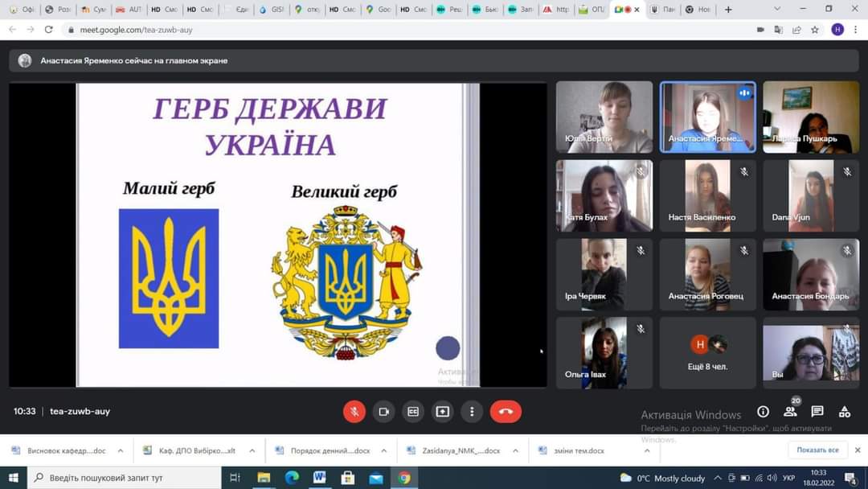Show the participants list panel

(790, 412)
